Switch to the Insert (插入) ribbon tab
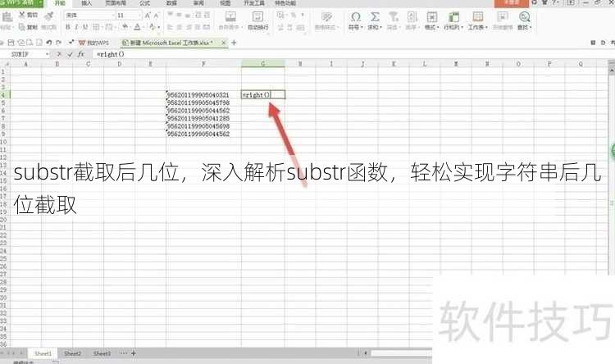The image size is (615, 364). click(86, 3)
